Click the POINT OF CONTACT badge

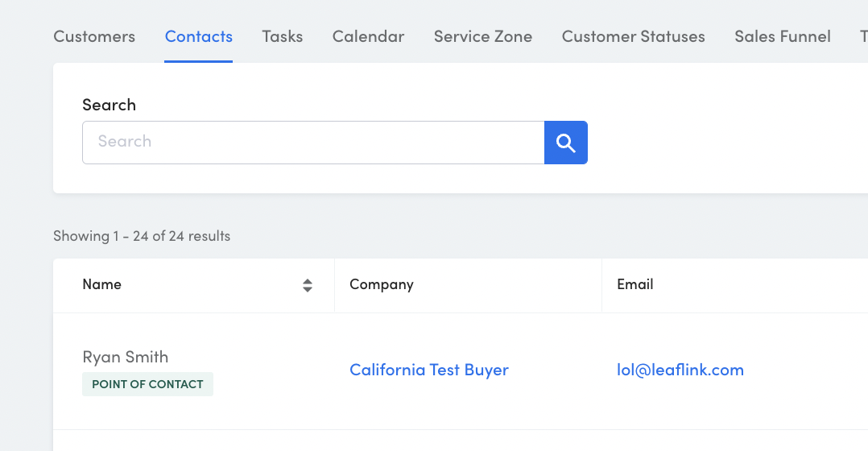pyautogui.click(x=148, y=384)
